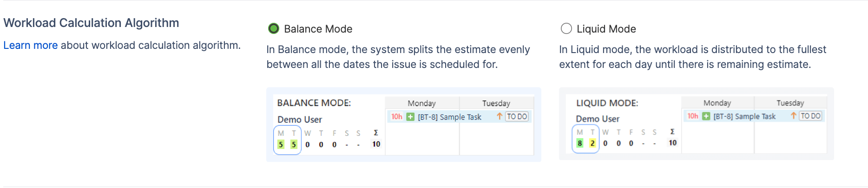Click the Balance Mode label text
This screenshot has height=188, width=868.
click(318, 29)
